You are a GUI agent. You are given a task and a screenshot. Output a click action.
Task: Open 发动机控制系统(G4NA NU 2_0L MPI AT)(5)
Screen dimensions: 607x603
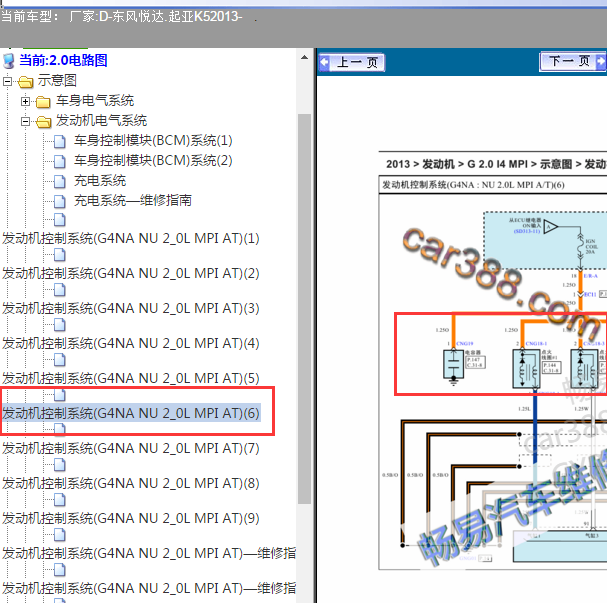click(131, 378)
